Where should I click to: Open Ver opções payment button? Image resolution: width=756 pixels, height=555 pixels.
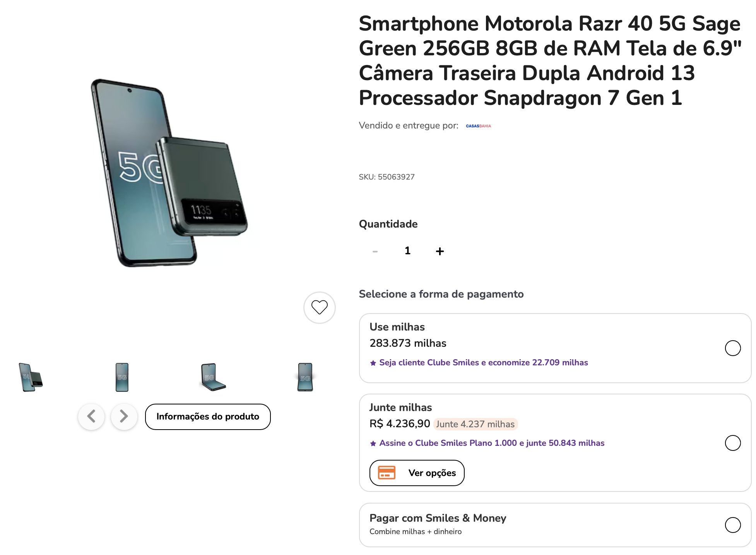click(417, 473)
